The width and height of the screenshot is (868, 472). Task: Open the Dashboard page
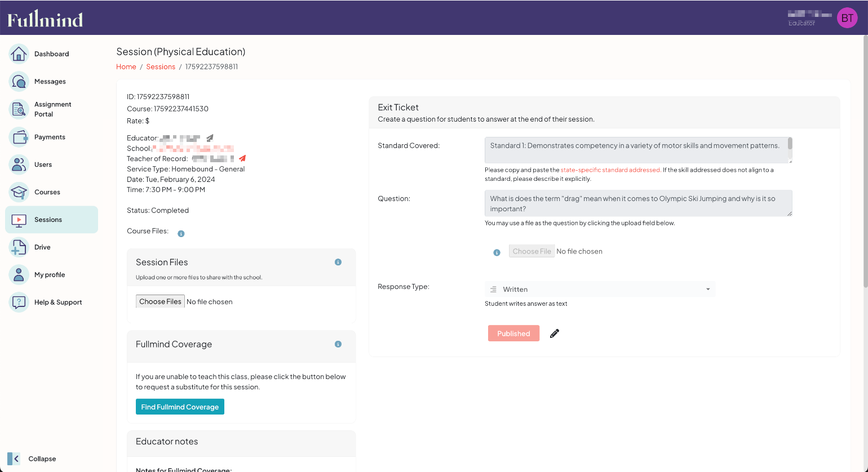click(x=51, y=54)
